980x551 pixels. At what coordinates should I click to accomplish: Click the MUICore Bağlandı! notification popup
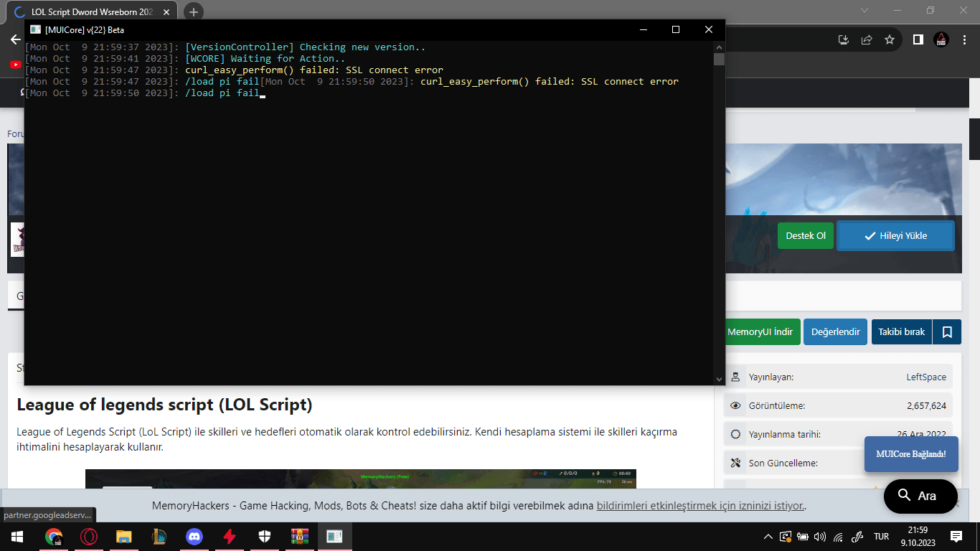point(911,454)
